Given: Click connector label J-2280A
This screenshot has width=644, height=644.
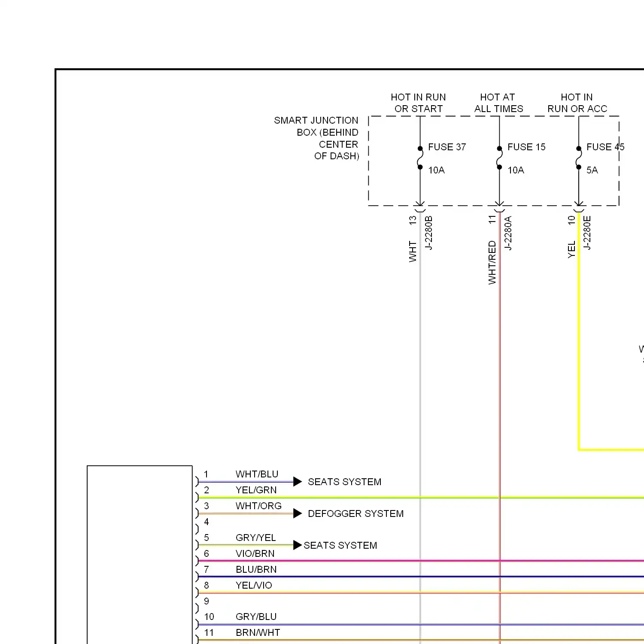Looking at the screenshot, I should pos(508,233).
